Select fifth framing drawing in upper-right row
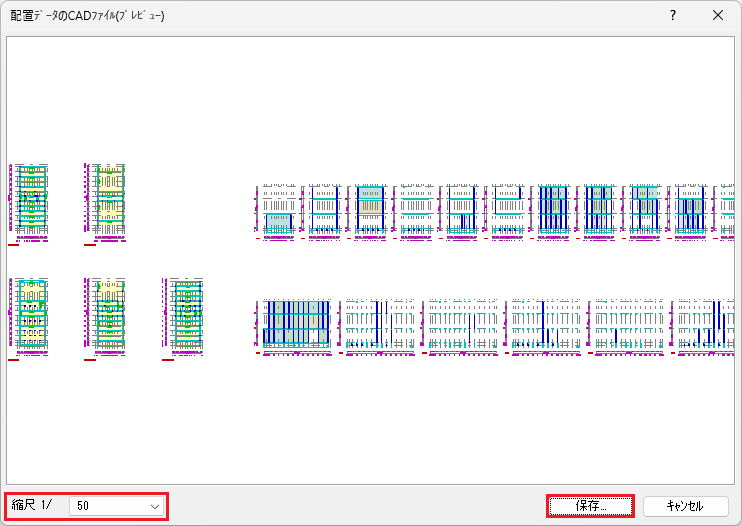 coord(461,210)
